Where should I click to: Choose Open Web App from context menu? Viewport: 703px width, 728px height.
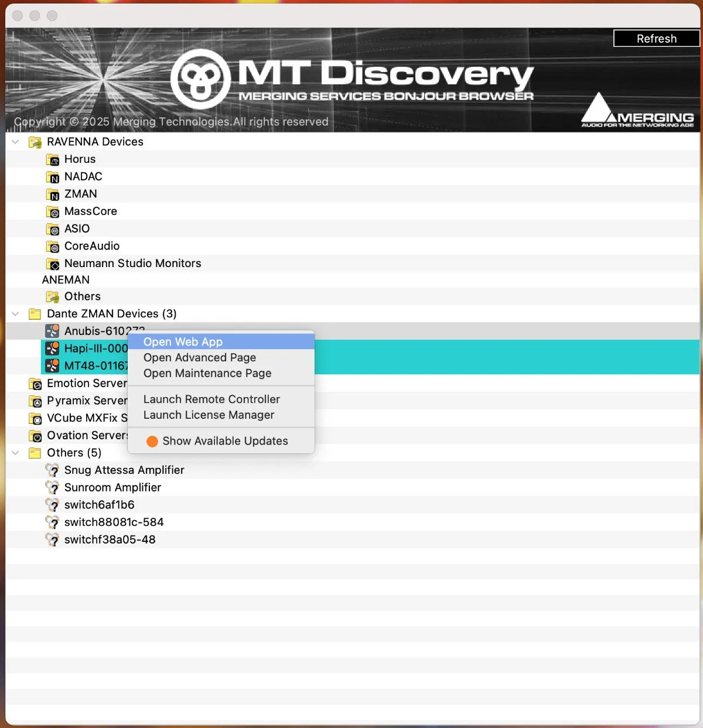[221, 341]
